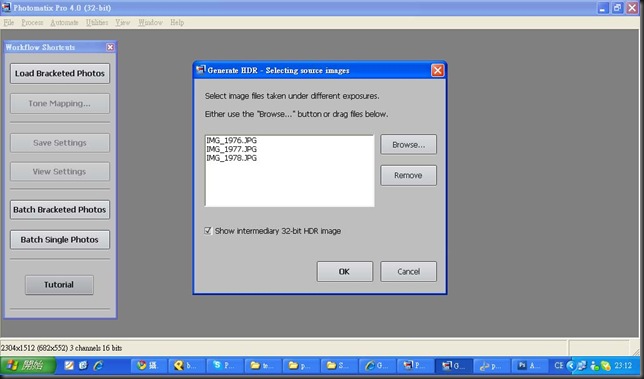
Task: Click the Save Settings button
Action: 60,143
